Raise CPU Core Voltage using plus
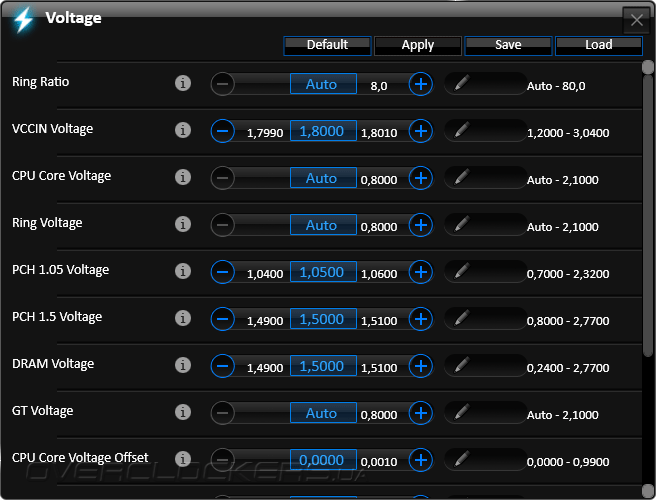656x500 pixels. pyautogui.click(x=421, y=178)
